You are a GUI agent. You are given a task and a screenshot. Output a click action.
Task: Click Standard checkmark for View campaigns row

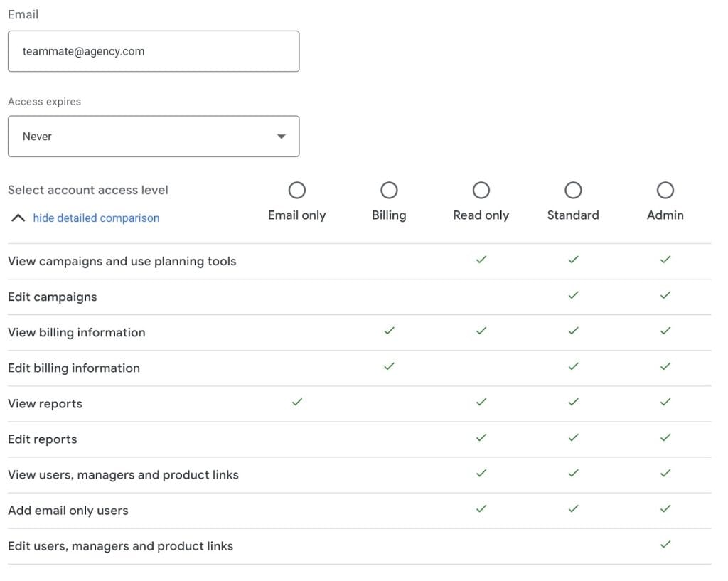point(573,259)
